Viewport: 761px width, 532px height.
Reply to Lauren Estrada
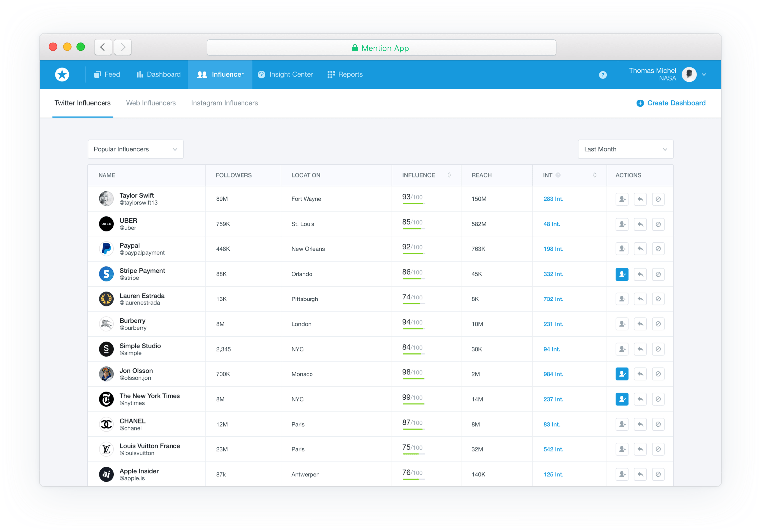point(640,299)
